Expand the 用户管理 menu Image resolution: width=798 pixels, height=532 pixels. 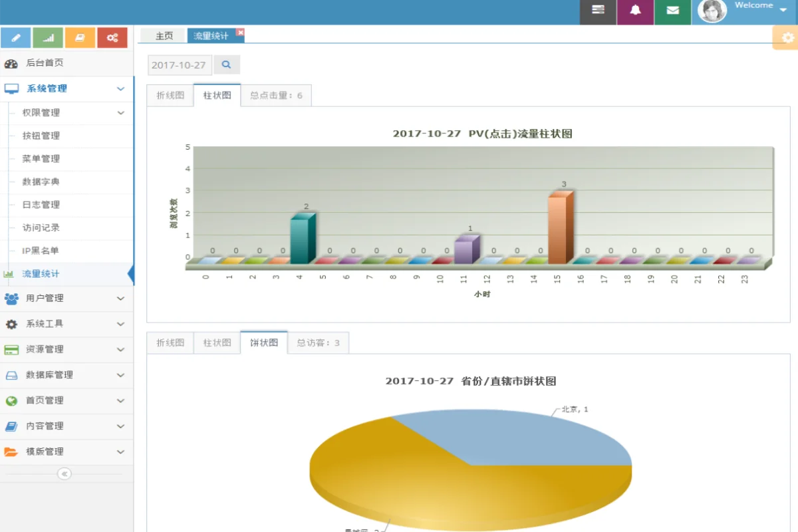click(x=65, y=299)
